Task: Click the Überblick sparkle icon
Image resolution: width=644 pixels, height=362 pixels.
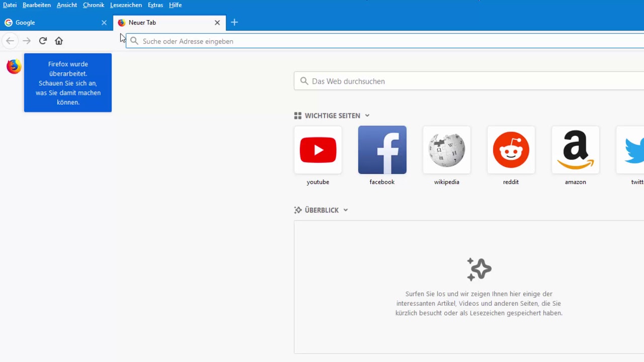Action: point(298,210)
